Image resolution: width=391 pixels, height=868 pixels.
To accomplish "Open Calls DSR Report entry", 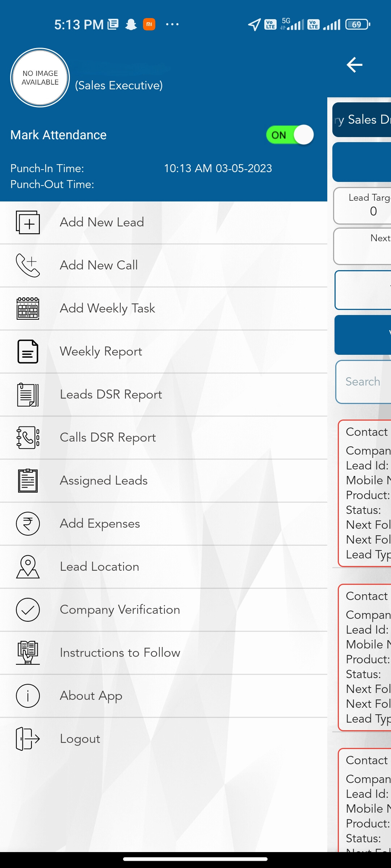I will (x=164, y=438).
